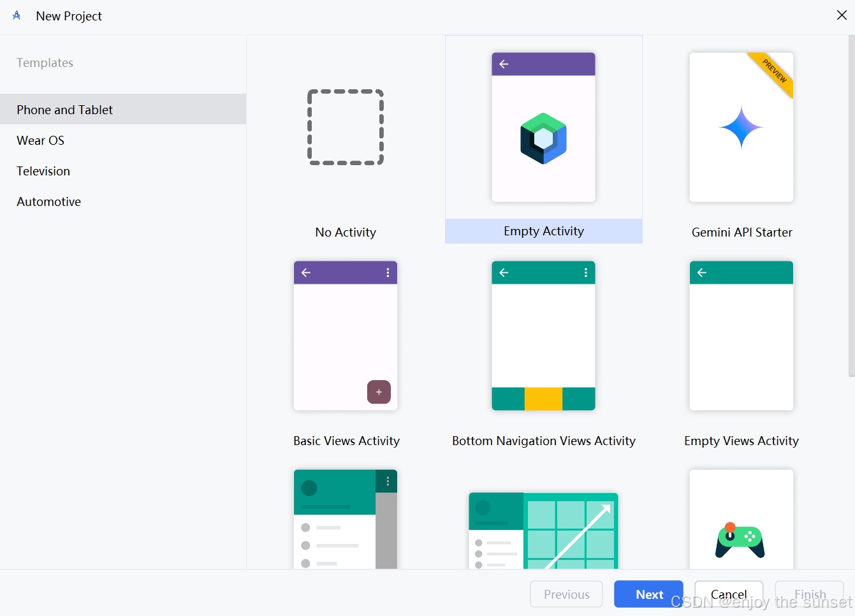Click the yellow tab in Bottom Navigation preview

click(543, 399)
